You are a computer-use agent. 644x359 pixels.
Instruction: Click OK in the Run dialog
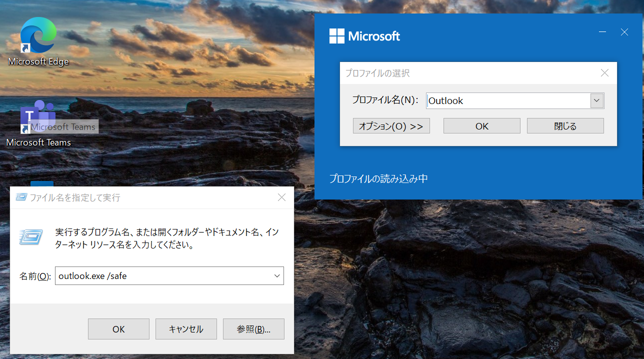click(x=118, y=329)
